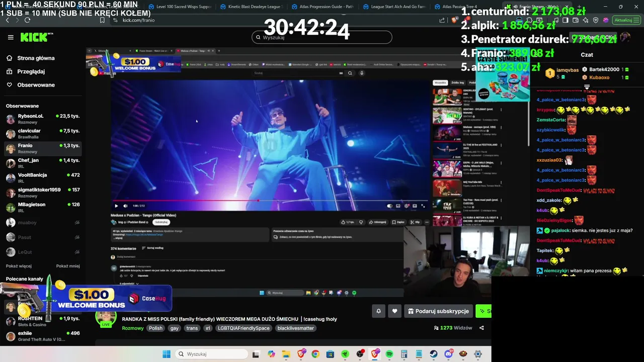Click iamqvbas in the chat leaderboard

point(567,70)
